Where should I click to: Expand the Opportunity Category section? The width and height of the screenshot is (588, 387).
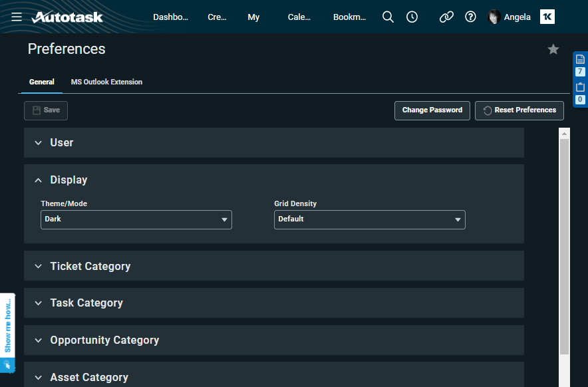pyautogui.click(x=104, y=340)
